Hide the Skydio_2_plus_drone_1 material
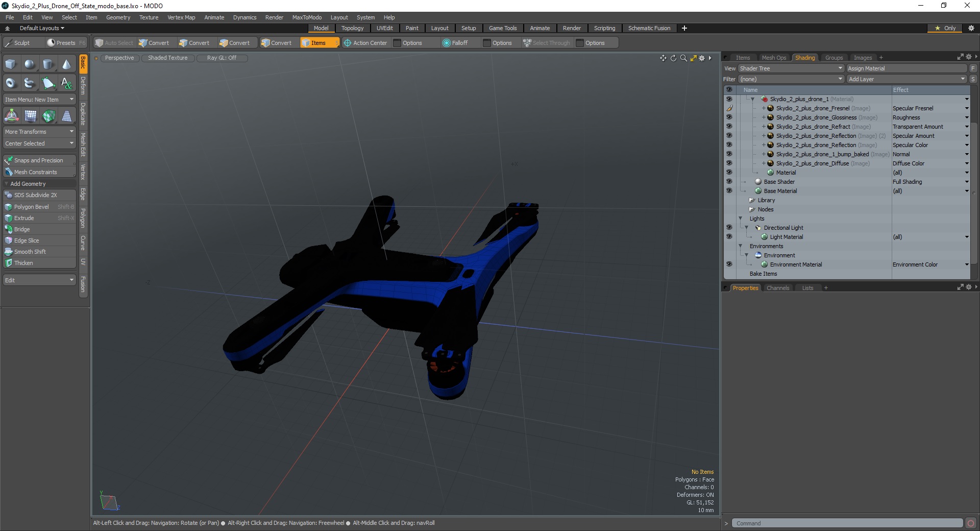The image size is (980, 531). (x=729, y=99)
